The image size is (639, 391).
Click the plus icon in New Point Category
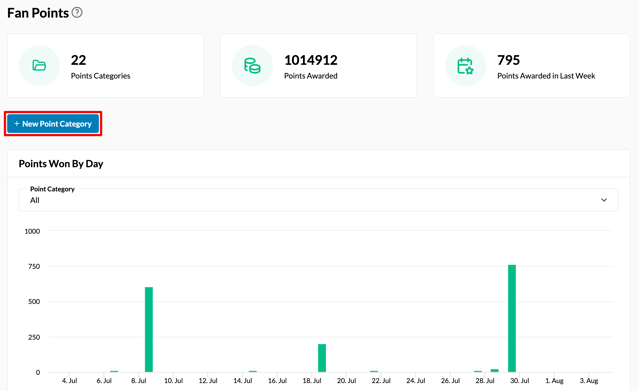click(x=17, y=124)
